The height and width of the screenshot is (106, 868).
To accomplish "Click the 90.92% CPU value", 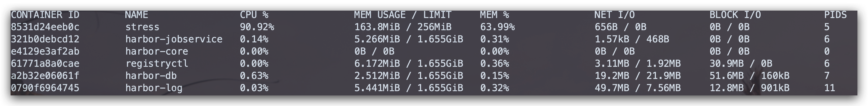I will [x=257, y=27].
